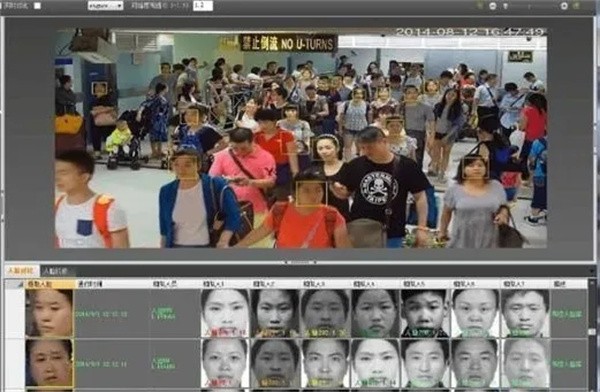Click the dropdown arrow of the toolbar combo box
Screen dimensions: 600x392
point(119,5)
